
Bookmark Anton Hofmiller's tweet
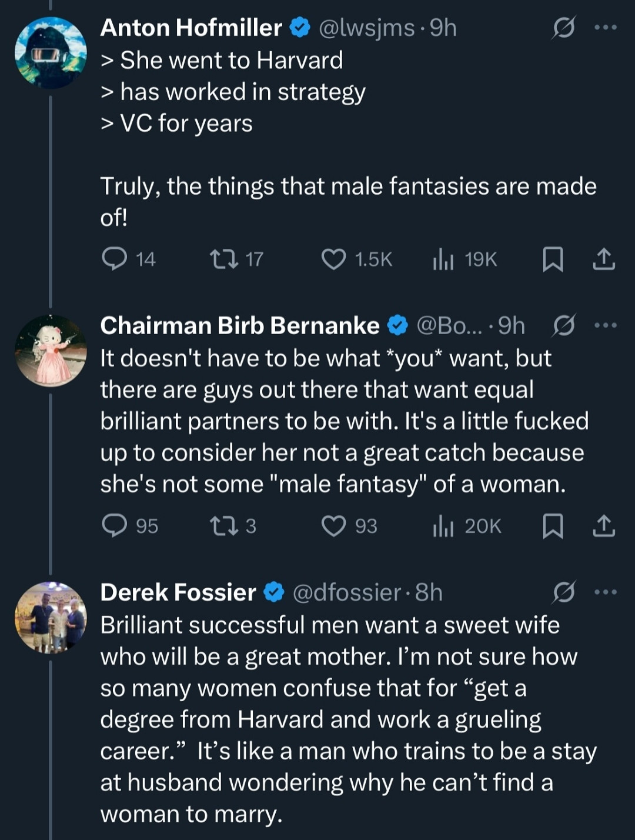(x=552, y=259)
